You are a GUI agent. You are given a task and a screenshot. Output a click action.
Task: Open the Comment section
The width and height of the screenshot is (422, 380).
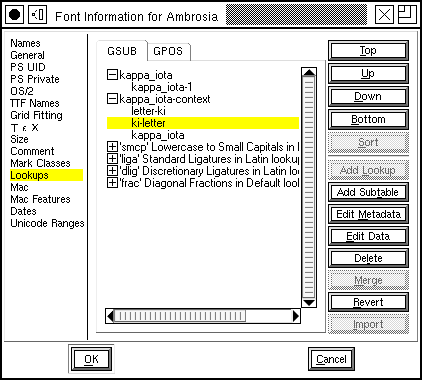coord(32,151)
